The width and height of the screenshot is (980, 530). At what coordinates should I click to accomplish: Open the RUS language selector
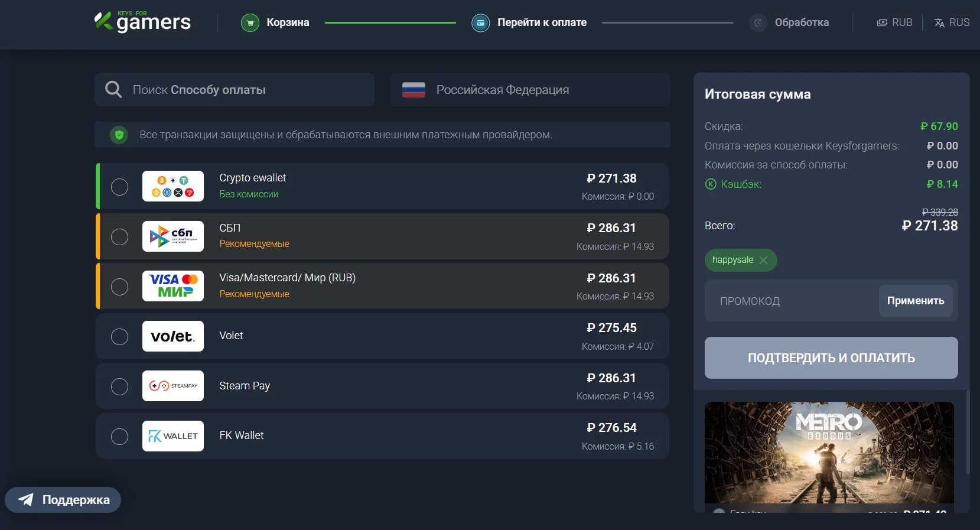[952, 22]
